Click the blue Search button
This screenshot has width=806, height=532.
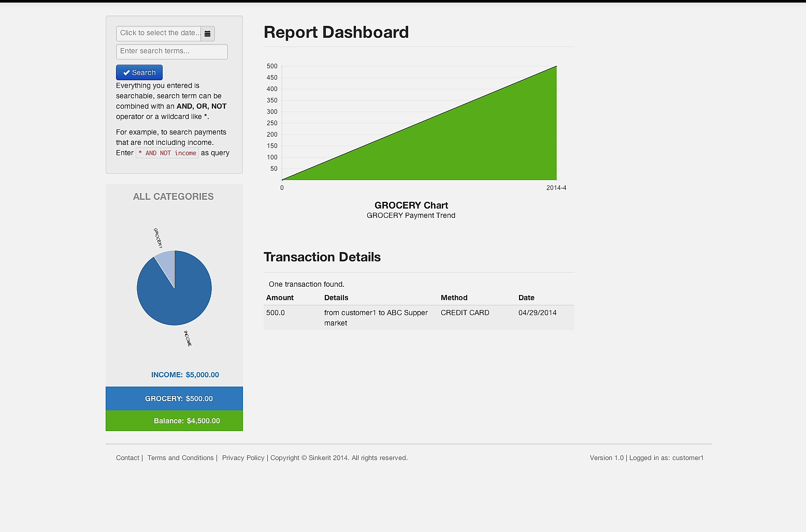click(139, 72)
